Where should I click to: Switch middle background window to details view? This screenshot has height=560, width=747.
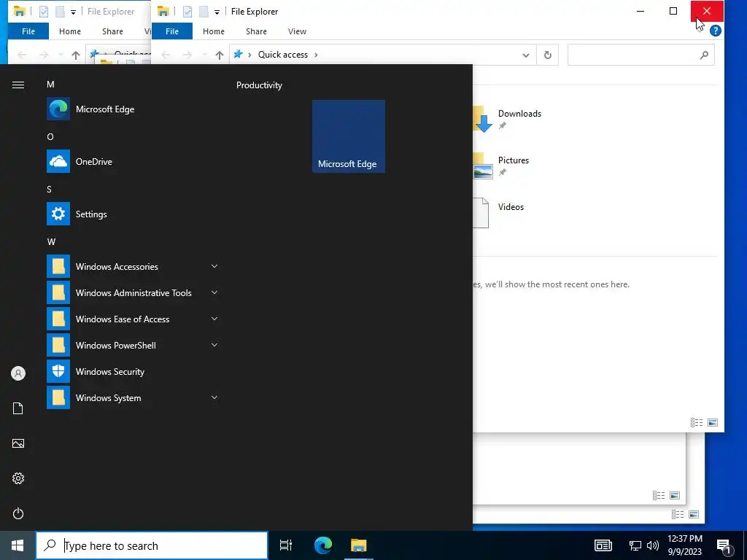coord(659,496)
